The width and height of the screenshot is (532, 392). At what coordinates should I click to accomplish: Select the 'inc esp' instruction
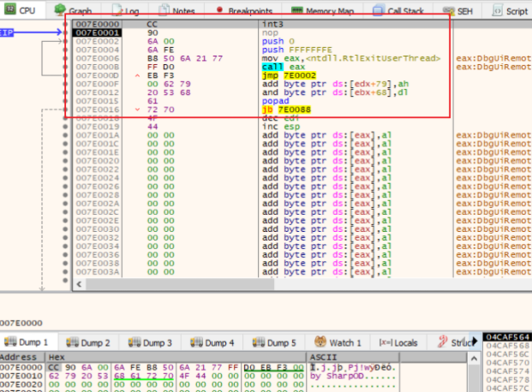tap(281, 127)
